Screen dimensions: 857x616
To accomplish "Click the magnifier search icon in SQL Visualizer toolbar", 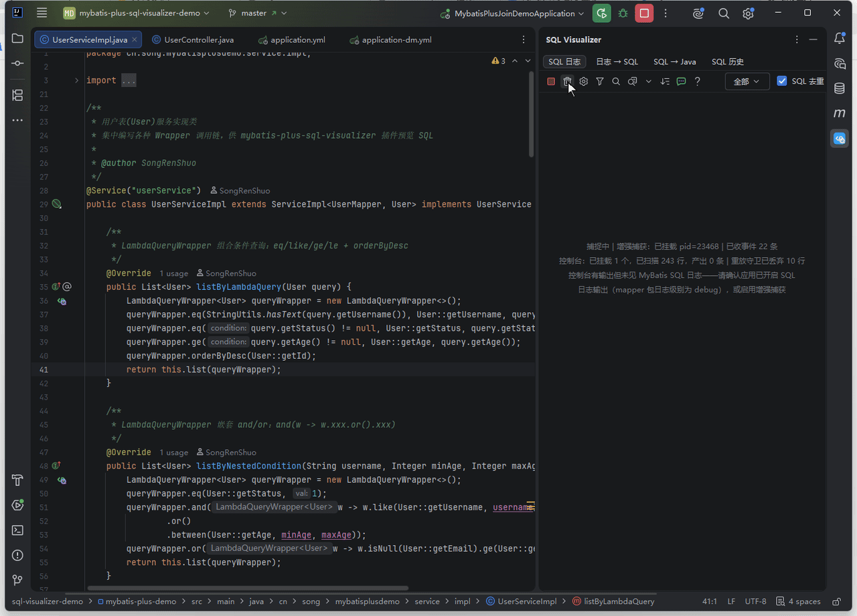I will 616,82.
